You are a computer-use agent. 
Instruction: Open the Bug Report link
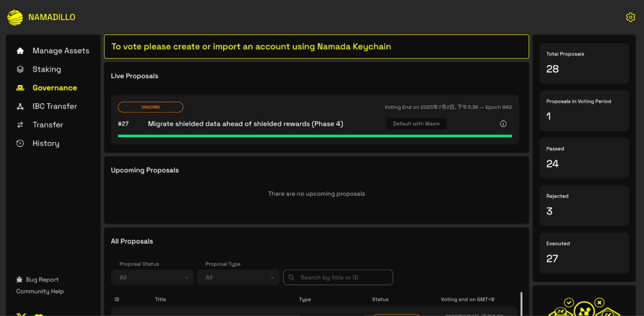(x=37, y=280)
